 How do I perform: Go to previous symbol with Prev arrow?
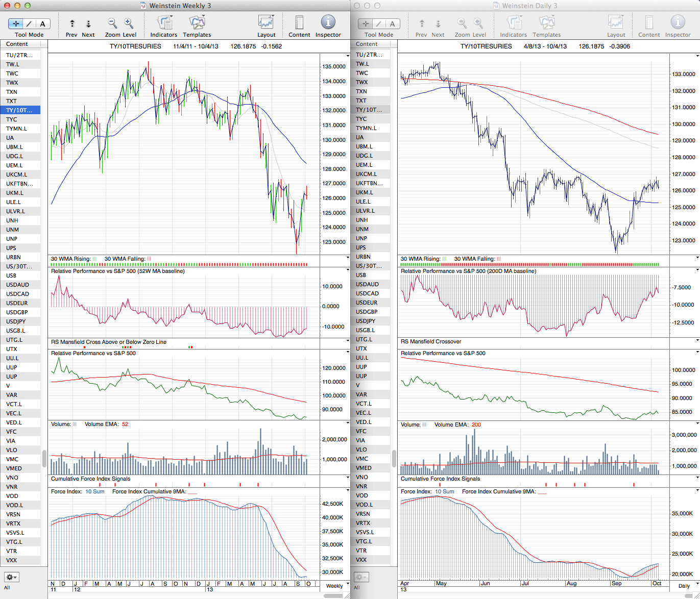point(72,23)
